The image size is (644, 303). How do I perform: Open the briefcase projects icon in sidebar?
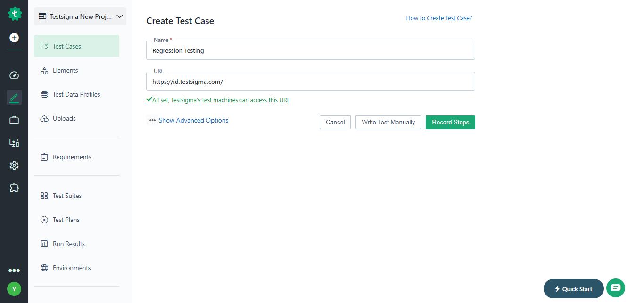(x=14, y=120)
